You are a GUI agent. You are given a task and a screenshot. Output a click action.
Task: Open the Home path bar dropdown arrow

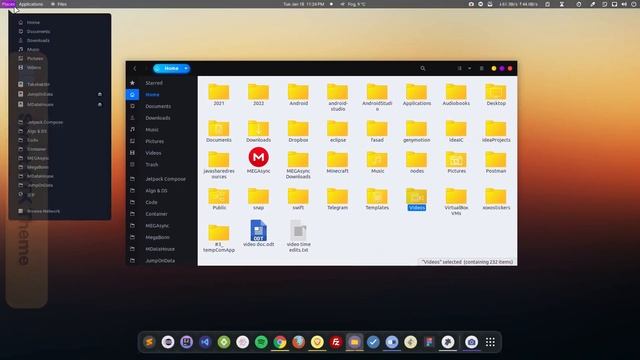tap(186, 69)
